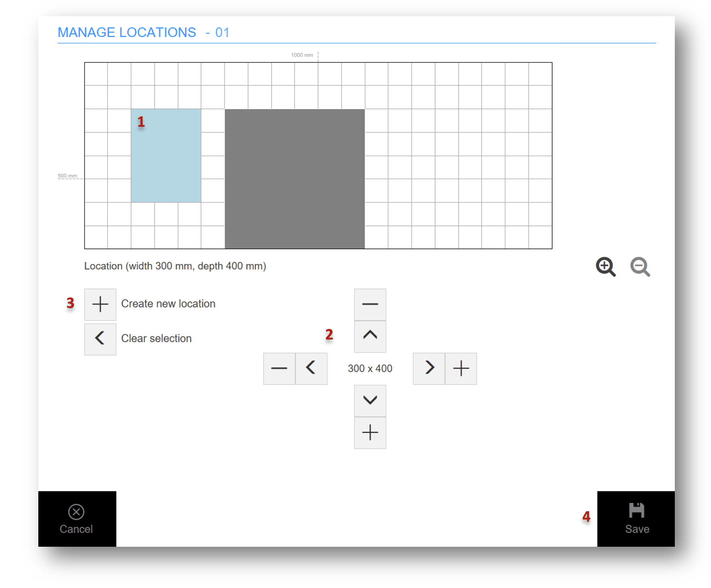Decrease width using the left minus button

tap(279, 368)
